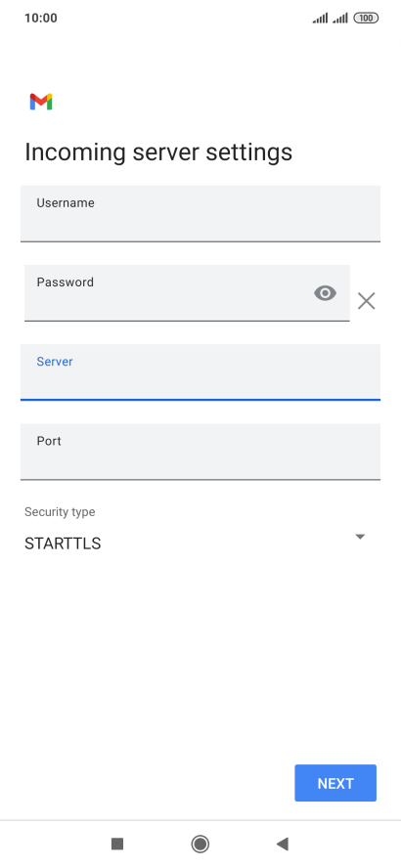Tap the Android back navigation triangle
Image resolution: width=401 pixels, height=868 pixels.
283,844
